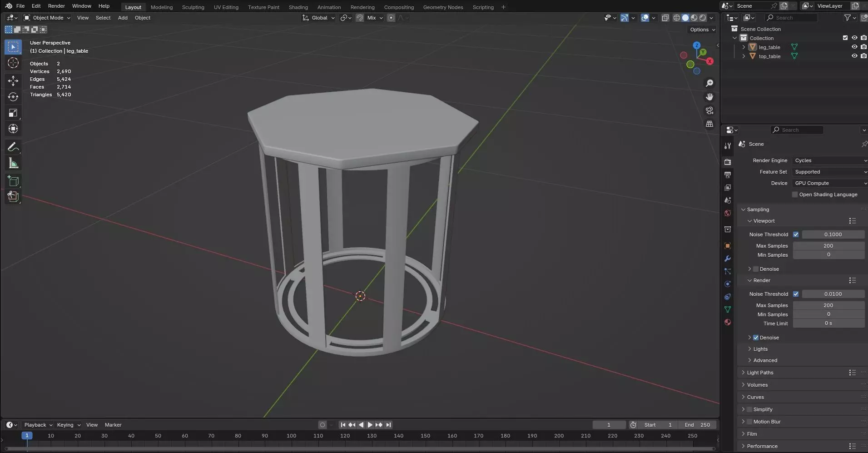Toggle the camera view icon
The width and height of the screenshot is (868, 453).
(709, 110)
